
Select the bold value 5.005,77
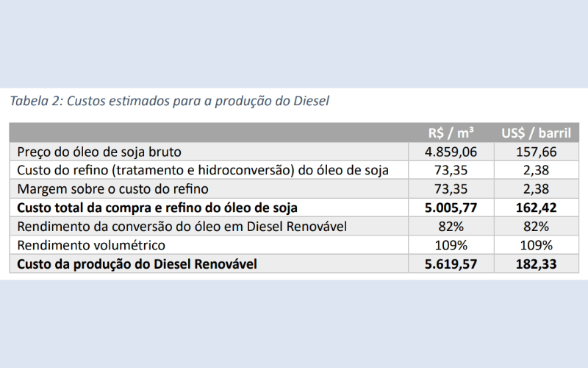pyautogui.click(x=451, y=208)
